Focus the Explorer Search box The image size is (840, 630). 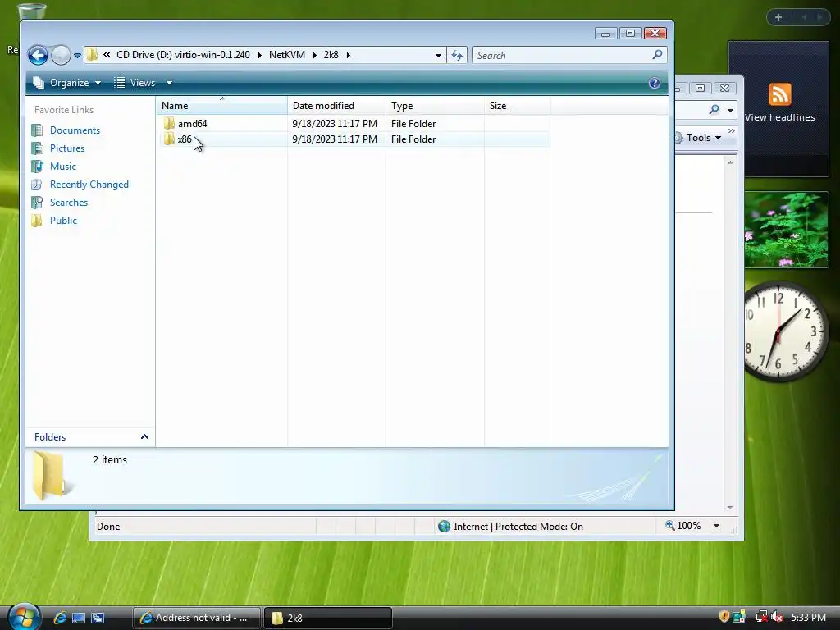pyautogui.click(x=561, y=55)
